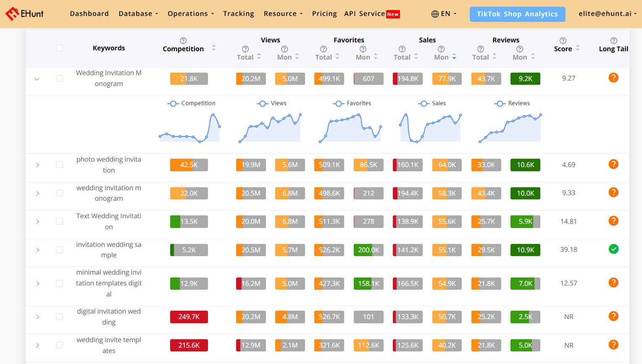Open the Database menu
The height and width of the screenshot is (364, 642).
pyautogui.click(x=138, y=14)
